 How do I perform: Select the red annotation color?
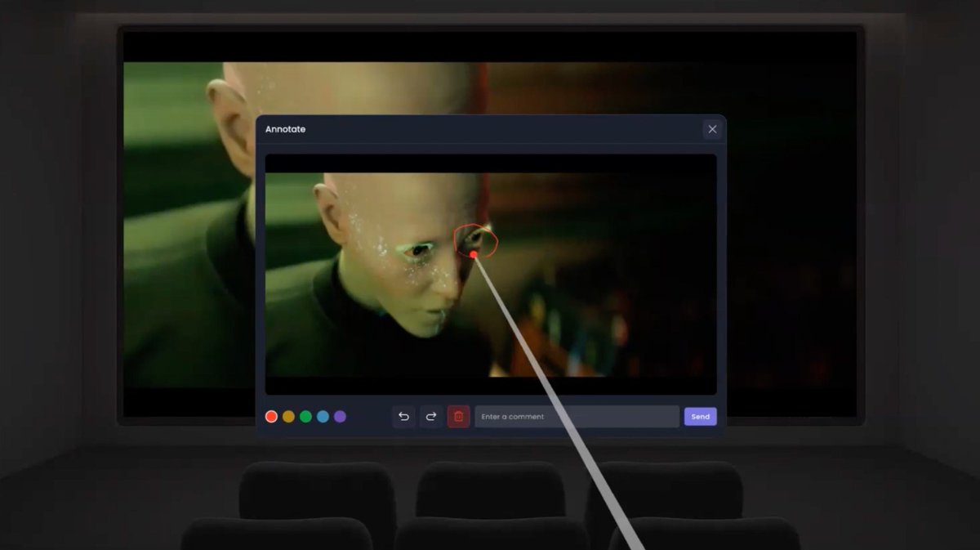click(x=271, y=417)
